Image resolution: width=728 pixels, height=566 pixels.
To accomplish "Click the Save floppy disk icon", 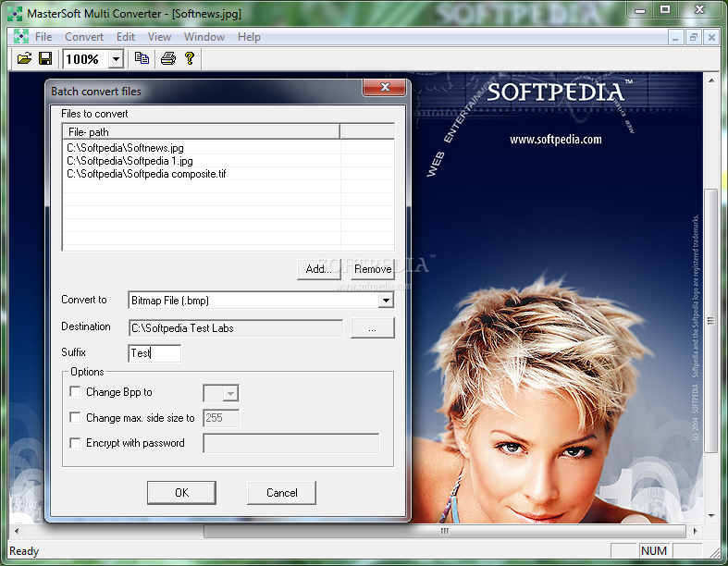I will (x=45, y=58).
